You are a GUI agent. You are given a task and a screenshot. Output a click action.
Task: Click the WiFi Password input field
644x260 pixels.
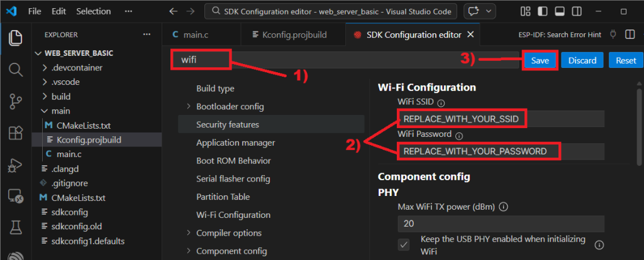point(501,151)
